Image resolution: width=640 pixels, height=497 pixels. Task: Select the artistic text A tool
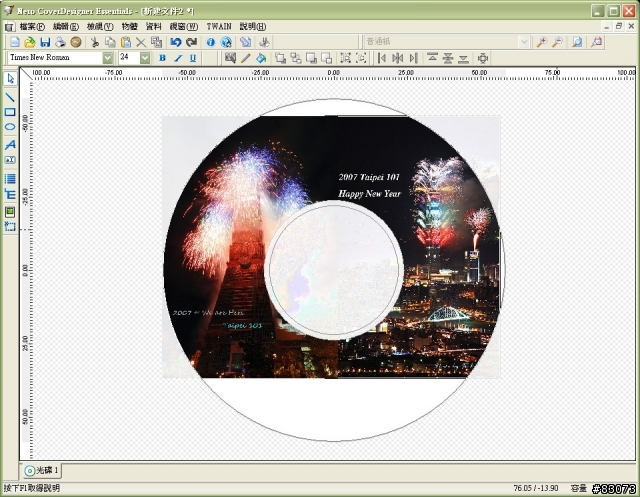tap(10, 144)
